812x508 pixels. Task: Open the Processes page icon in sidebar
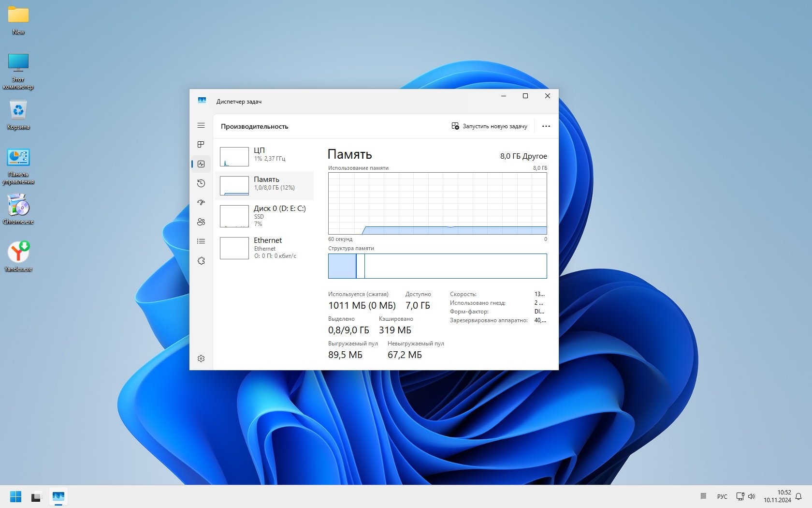click(201, 145)
